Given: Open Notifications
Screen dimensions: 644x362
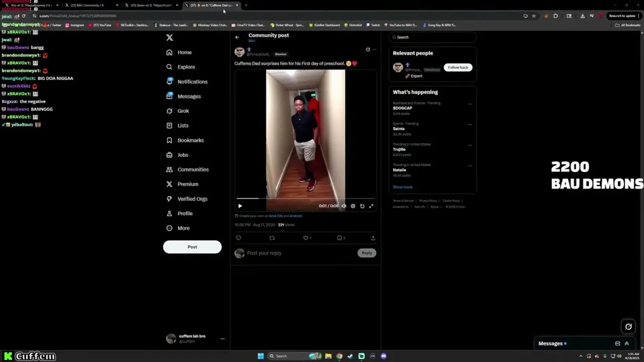Looking at the screenshot, I should [x=187, y=81].
